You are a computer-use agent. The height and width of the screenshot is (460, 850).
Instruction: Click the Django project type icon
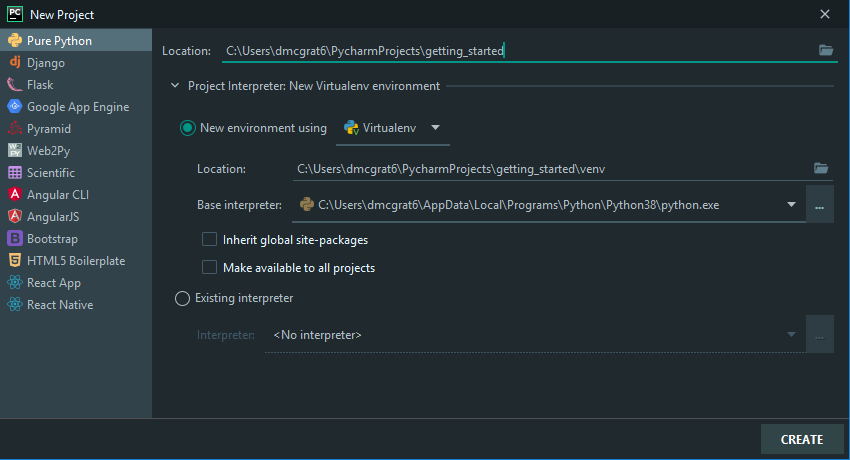pos(15,63)
